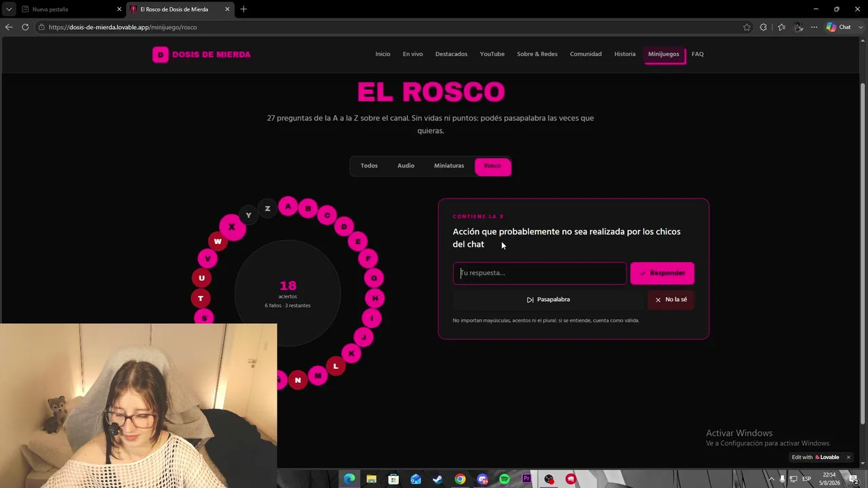Open the browser extensions icon
The height and width of the screenshot is (488, 868).
[764, 27]
